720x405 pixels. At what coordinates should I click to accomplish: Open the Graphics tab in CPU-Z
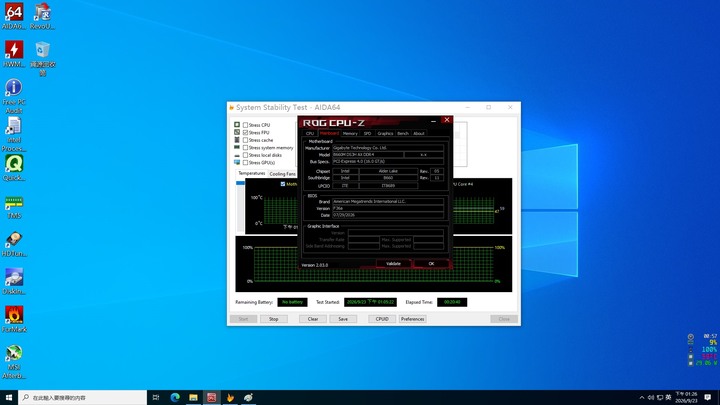coord(385,133)
